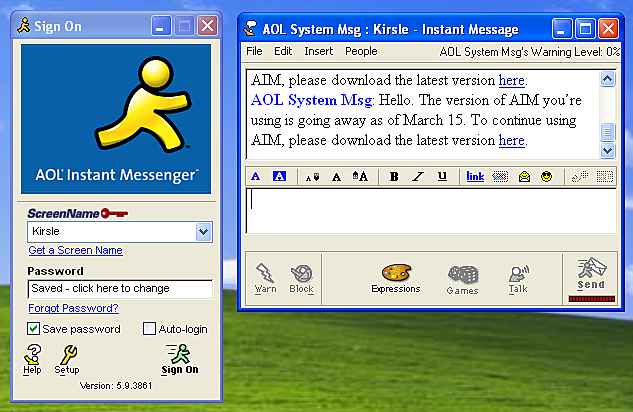Screen dimensions: 633x412
Task: Block this buddy
Action: 302,278
